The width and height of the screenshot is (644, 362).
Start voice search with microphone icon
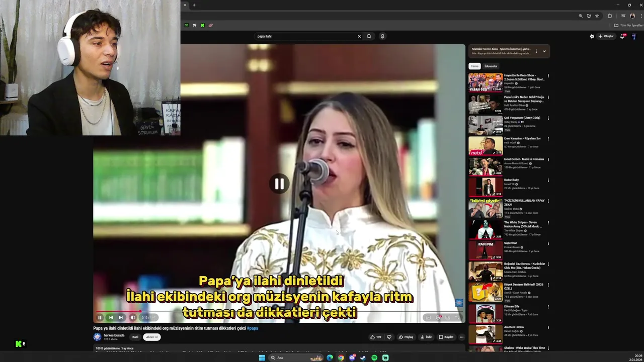382,36
